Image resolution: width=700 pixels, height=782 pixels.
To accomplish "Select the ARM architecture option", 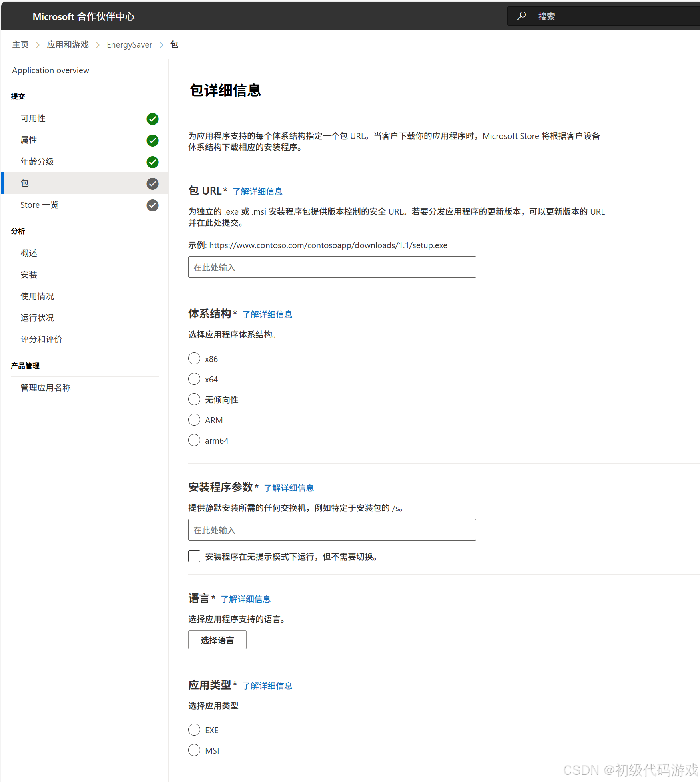I will 194,420.
